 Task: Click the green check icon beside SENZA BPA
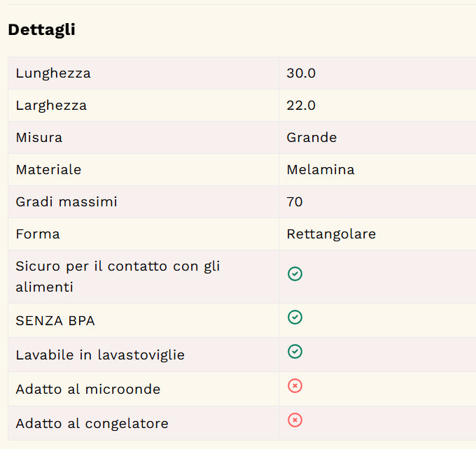tap(295, 318)
